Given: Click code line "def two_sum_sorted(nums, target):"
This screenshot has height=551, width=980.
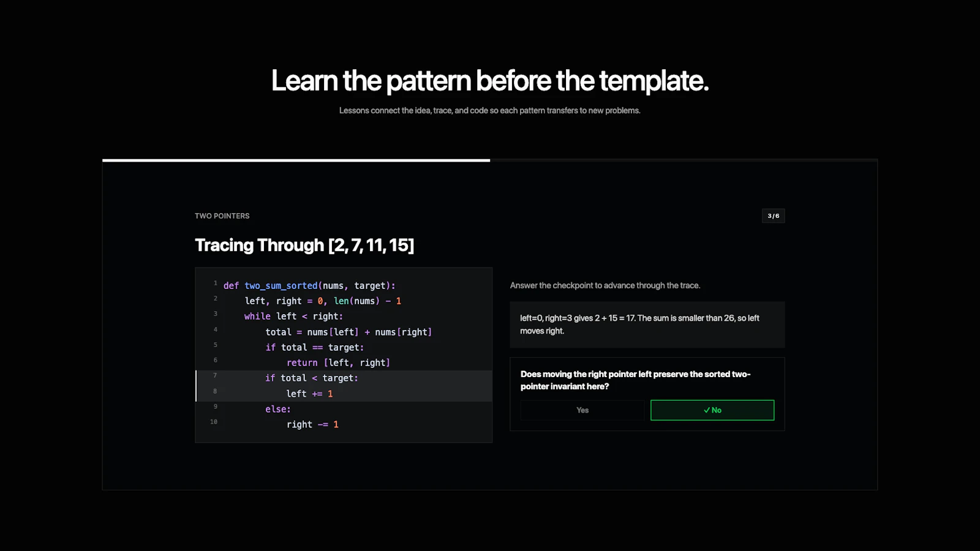Looking at the screenshot, I should point(309,286).
